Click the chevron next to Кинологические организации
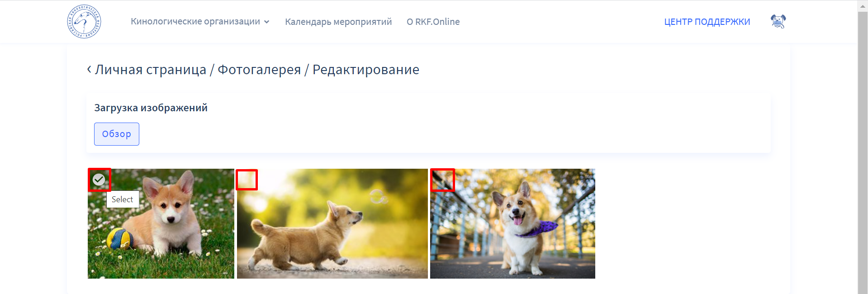868x294 pixels. coord(267,22)
